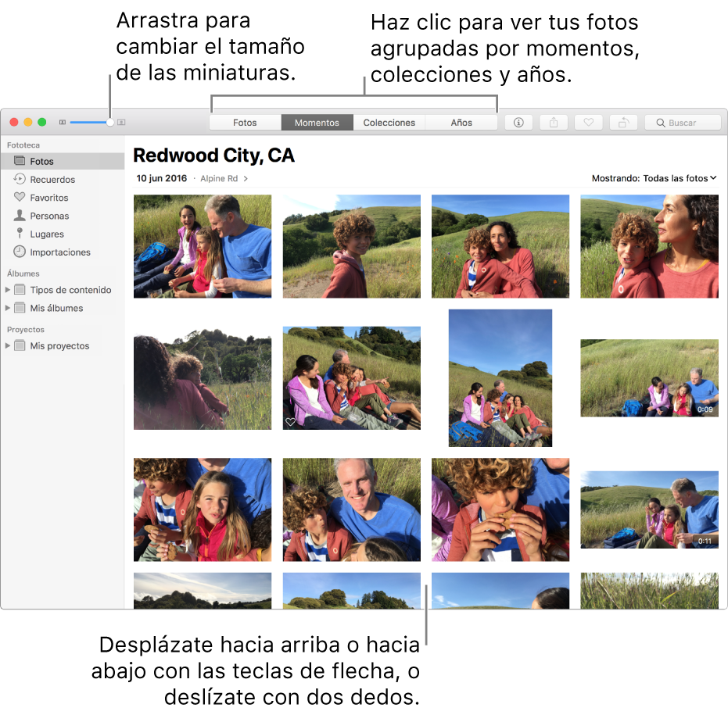Click the Info icon in the toolbar
Viewport: 728px width, 715px height.
point(518,122)
